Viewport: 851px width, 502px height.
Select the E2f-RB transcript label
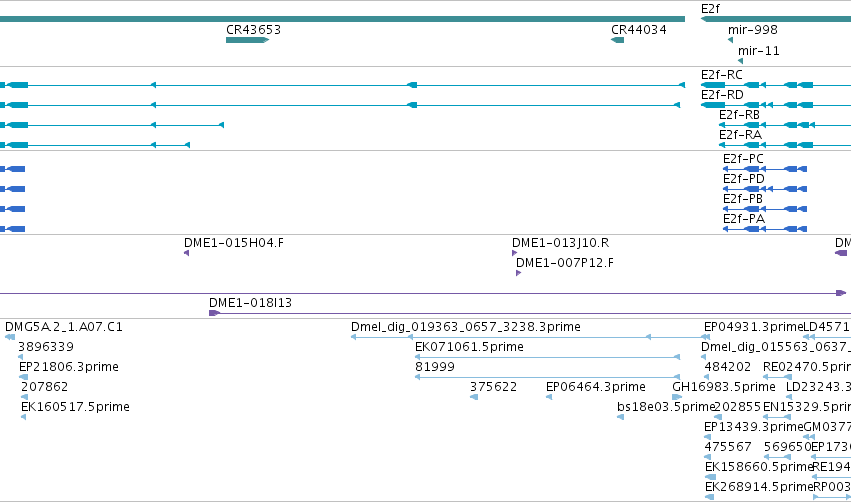tap(739, 115)
